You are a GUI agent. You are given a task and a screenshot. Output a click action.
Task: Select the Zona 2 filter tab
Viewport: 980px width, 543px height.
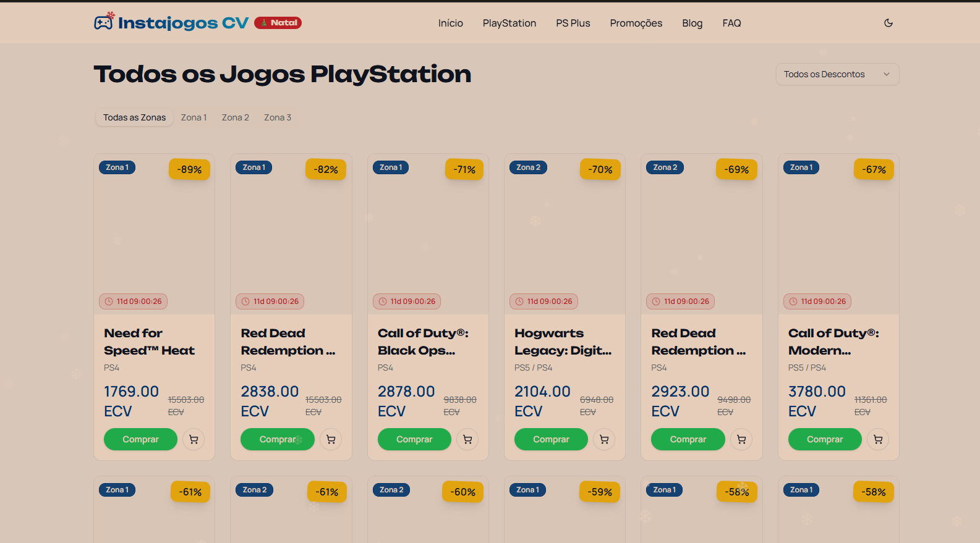235,117
